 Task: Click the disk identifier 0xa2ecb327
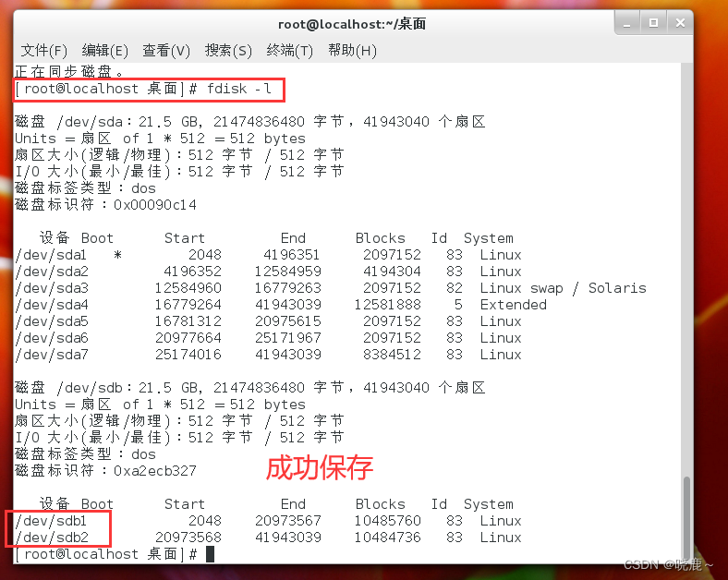click(155, 471)
